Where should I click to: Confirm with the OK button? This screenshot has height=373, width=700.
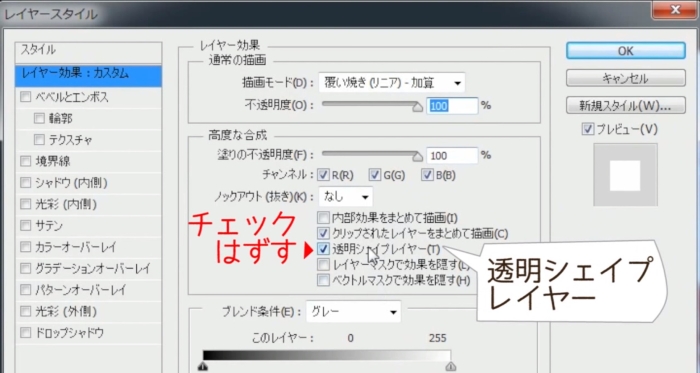(x=625, y=51)
